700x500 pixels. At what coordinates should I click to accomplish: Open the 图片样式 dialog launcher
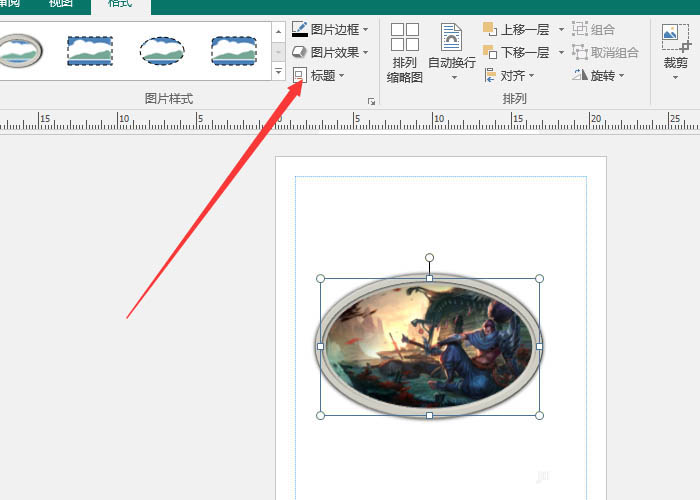[371, 101]
